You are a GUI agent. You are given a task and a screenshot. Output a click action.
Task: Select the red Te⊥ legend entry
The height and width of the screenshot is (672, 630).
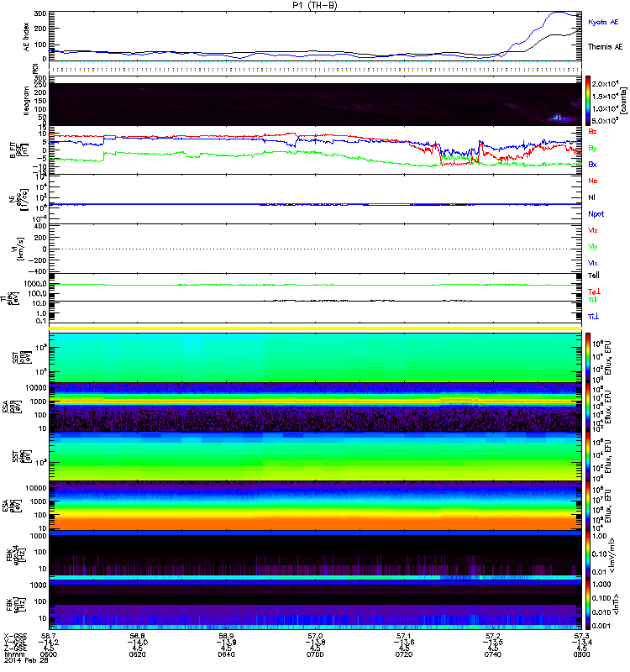[594, 291]
